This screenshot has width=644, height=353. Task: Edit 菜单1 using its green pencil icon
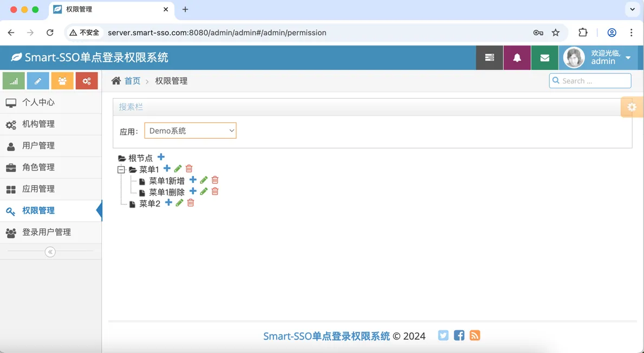point(177,168)
